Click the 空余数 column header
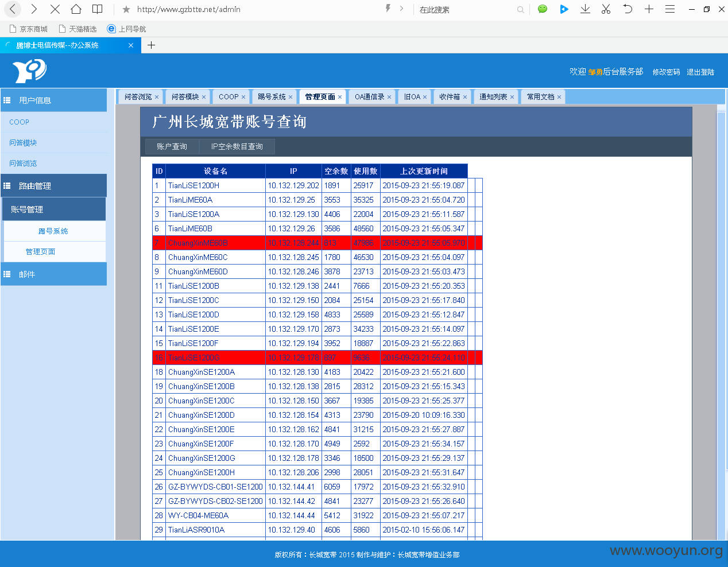The image size is (728, 567). [x=336, y=171]
